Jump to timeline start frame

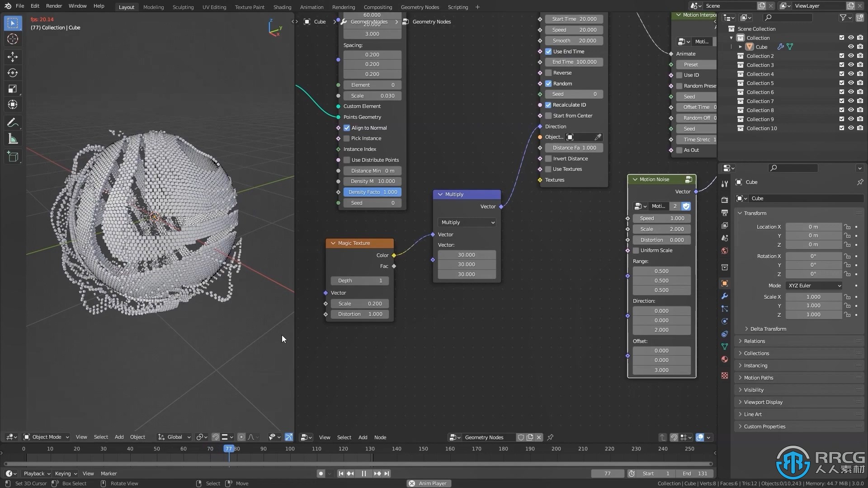point(341,474)
